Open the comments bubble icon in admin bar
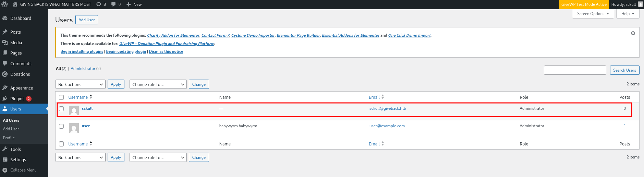 [114, 4]
